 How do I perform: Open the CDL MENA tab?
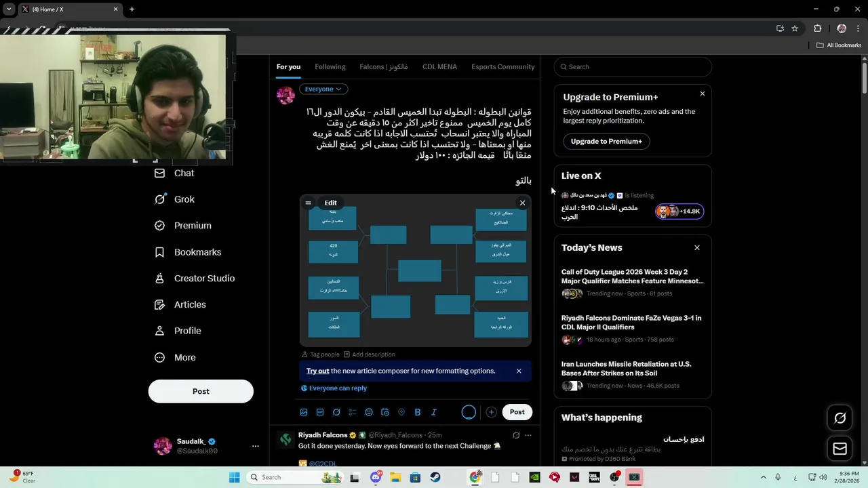(439, 66)
